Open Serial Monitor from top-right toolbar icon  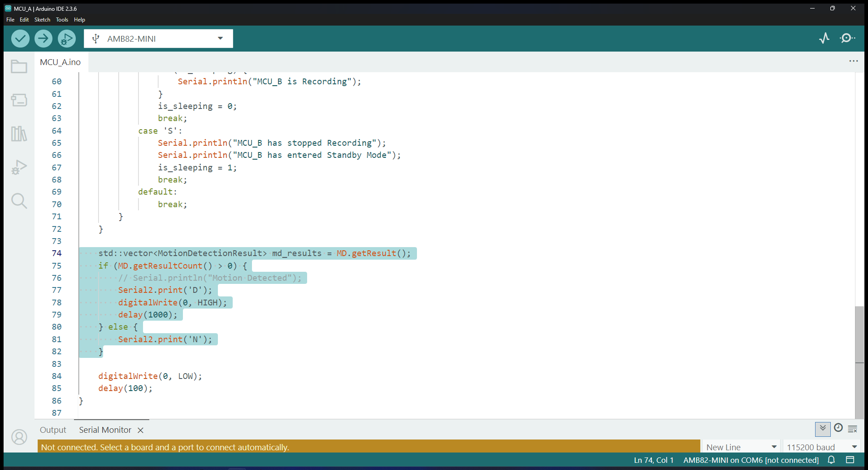(847, 38)
